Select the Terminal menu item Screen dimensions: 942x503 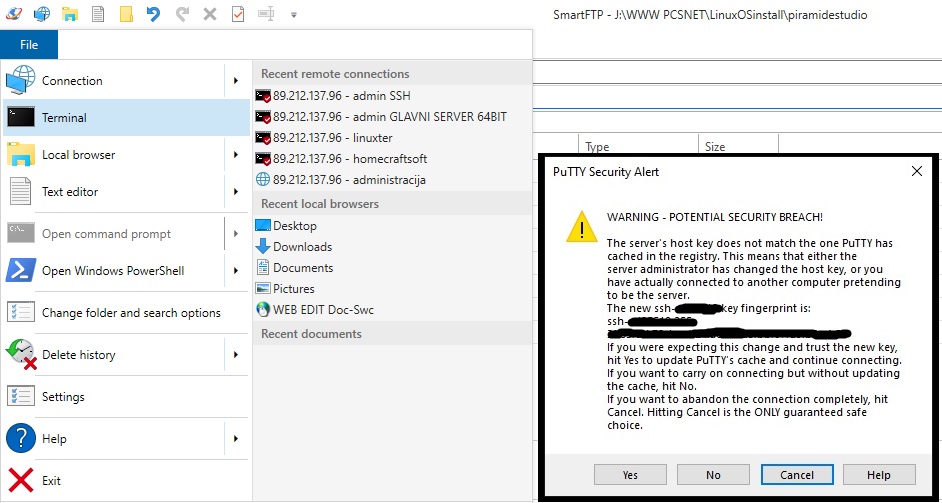coord(126,118)
